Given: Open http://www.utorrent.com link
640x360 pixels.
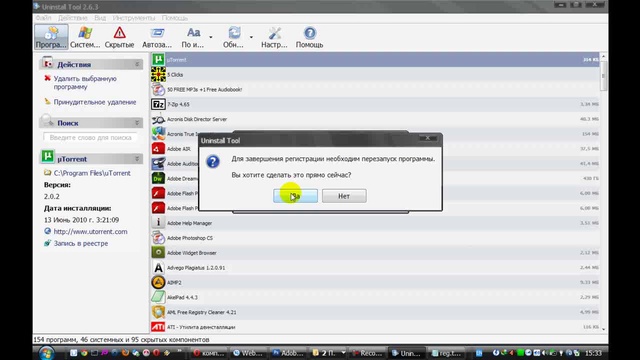Looking at the screenshot, I should pos(90,231).
